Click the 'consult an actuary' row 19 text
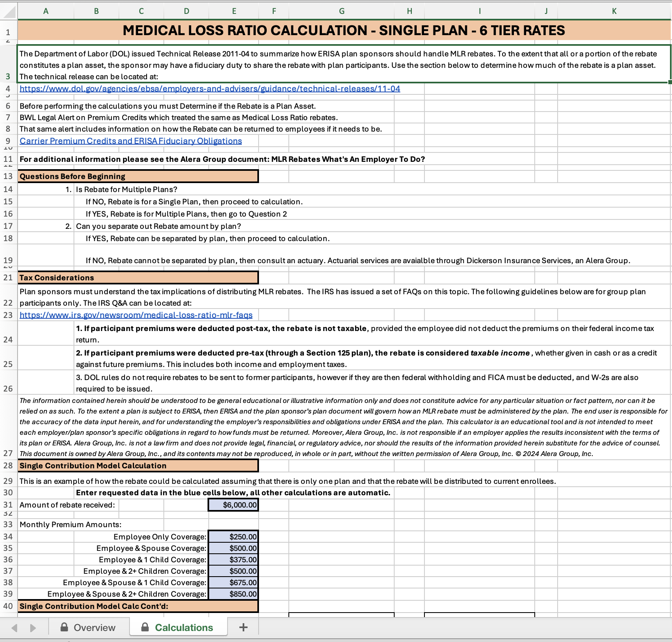This screenshot has height=642, width=672. click(x=358, y=260)
